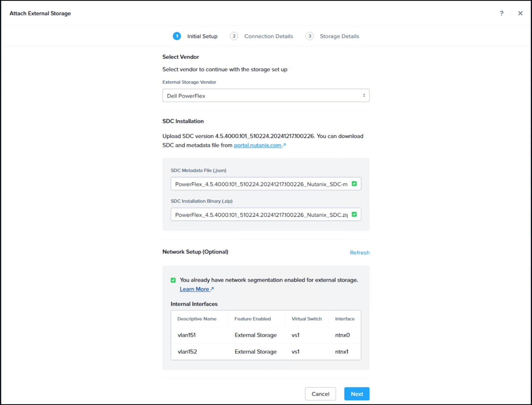This screenshot has width=532, height=405.
Task: Open the portal.nutanix.com link
Action: click(x=260, y=145)
